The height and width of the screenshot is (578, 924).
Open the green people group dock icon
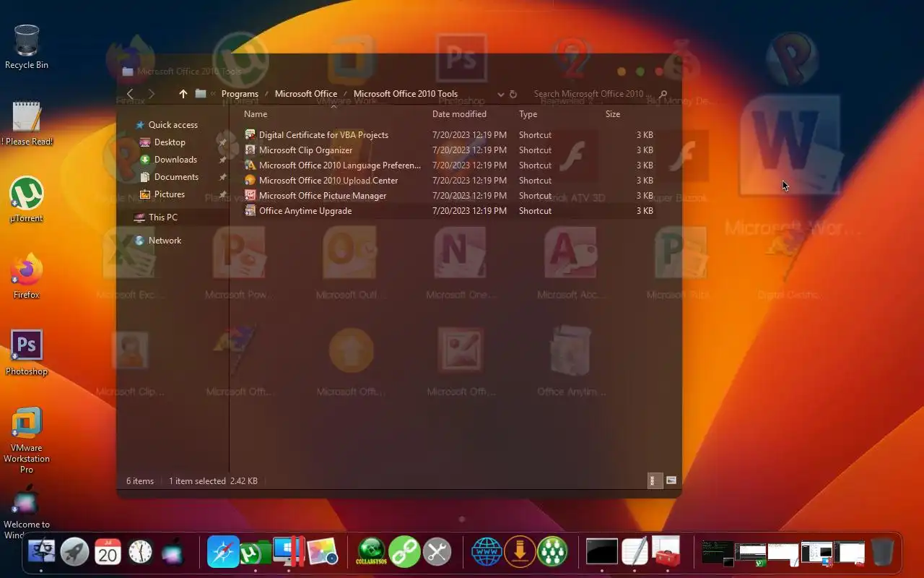(552, 553)
